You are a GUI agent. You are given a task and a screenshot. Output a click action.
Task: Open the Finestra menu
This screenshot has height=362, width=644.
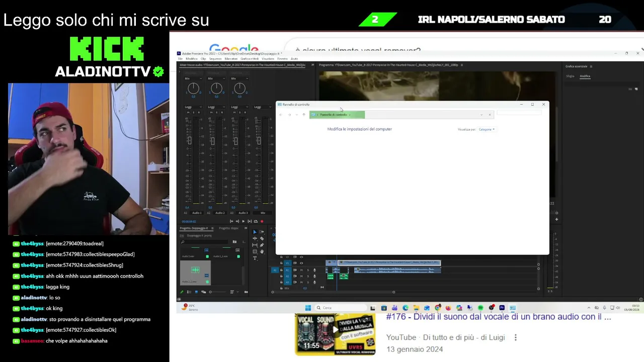click(283, 59)
